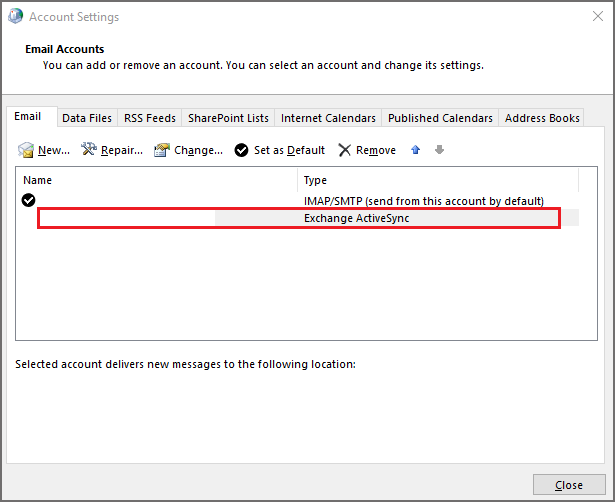
Task: Open the RSS Feeds tab
Action: click(150, 118)
